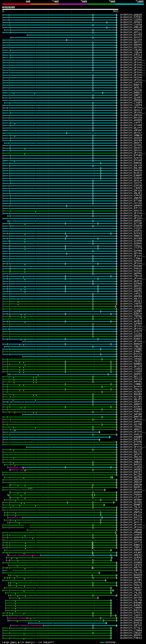This screenshot has width=146, height=644.
Task: Open hit UniRef100_C1E856
Action: 131,20
